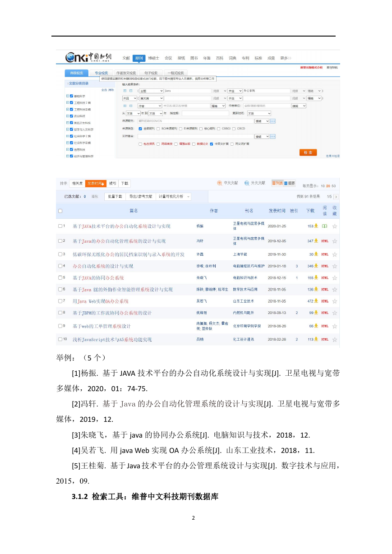This screenshot has height=554, width=392.
Task: Favorite the 冯轩 article with the star
Action: (335, 241)
